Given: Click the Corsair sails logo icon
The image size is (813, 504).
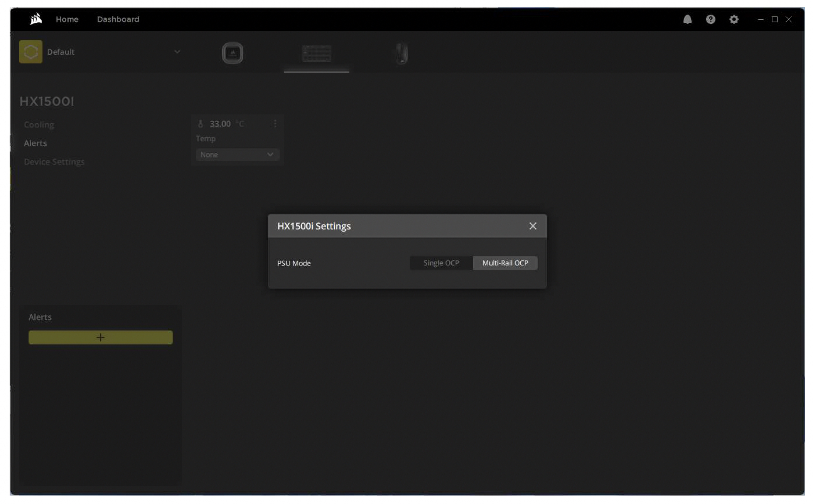Looking at the screenshot, I should pos(36,19).
